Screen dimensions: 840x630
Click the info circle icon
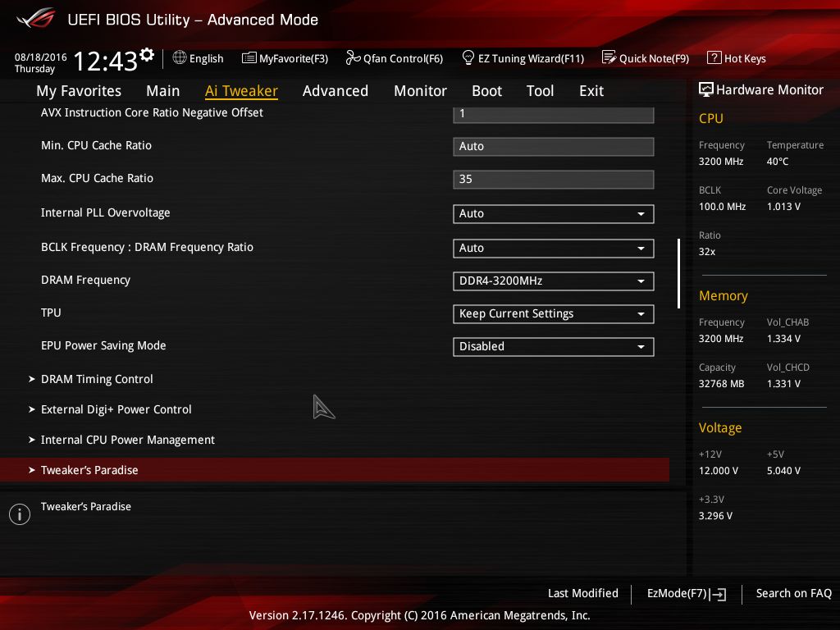[x=20, y=514]
